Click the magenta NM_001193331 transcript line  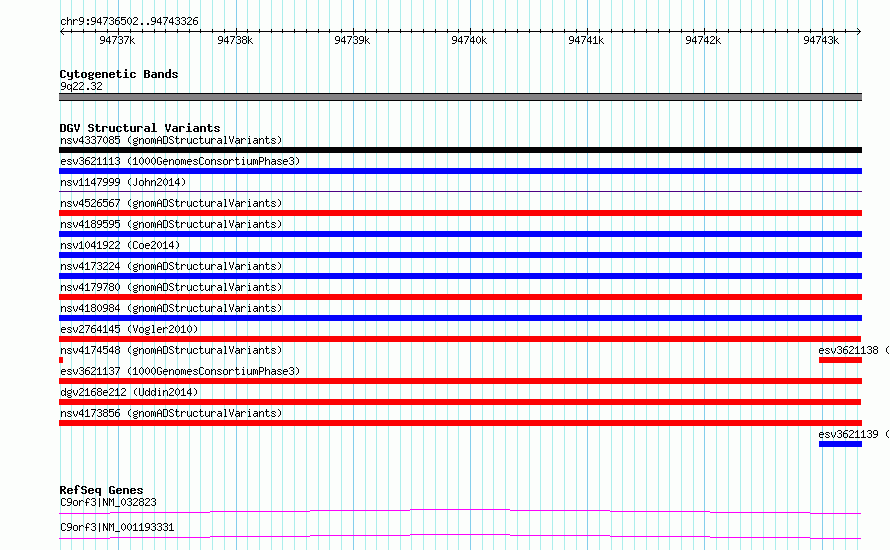coord(460,536)
